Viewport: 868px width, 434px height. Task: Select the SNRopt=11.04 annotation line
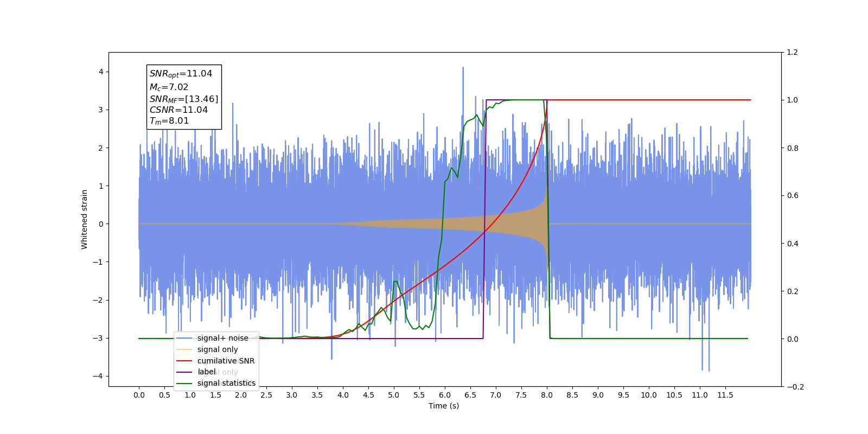point(181,74)
